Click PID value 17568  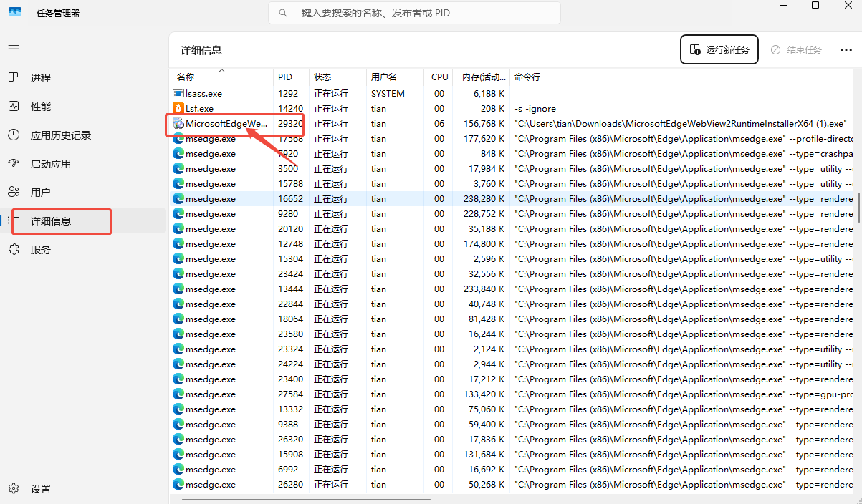[290, 138]
